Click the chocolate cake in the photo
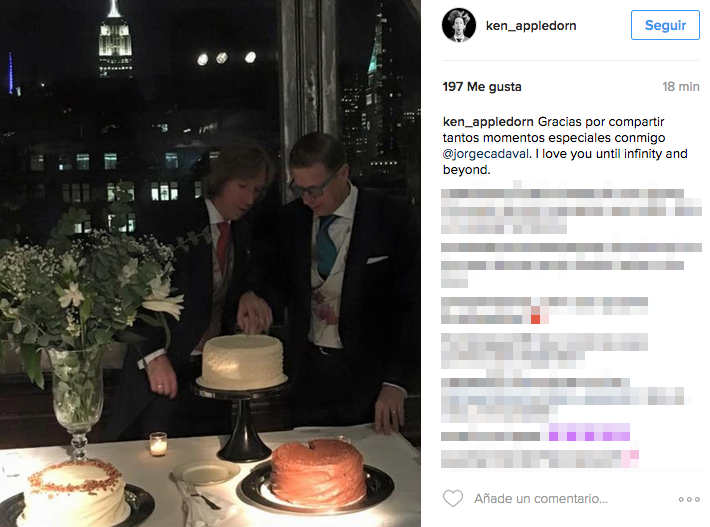 [x=318, y=473]
